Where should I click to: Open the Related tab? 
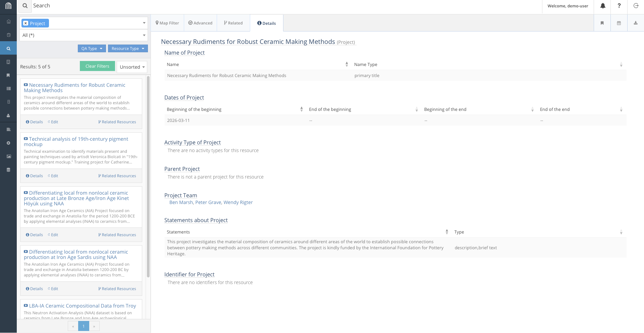coord(233,23)
